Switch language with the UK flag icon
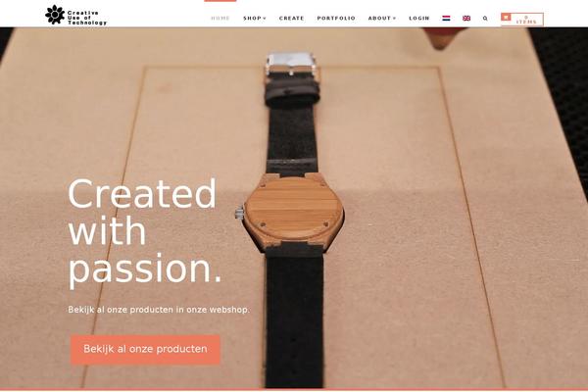 coord(466,18)
